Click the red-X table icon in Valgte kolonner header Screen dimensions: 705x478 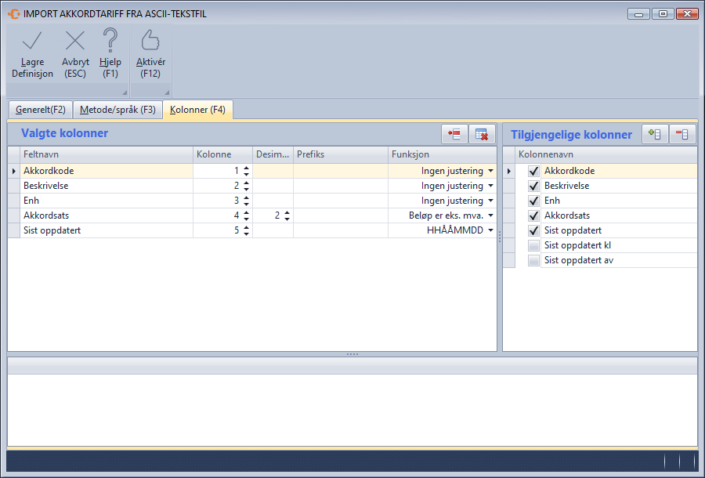481,134
